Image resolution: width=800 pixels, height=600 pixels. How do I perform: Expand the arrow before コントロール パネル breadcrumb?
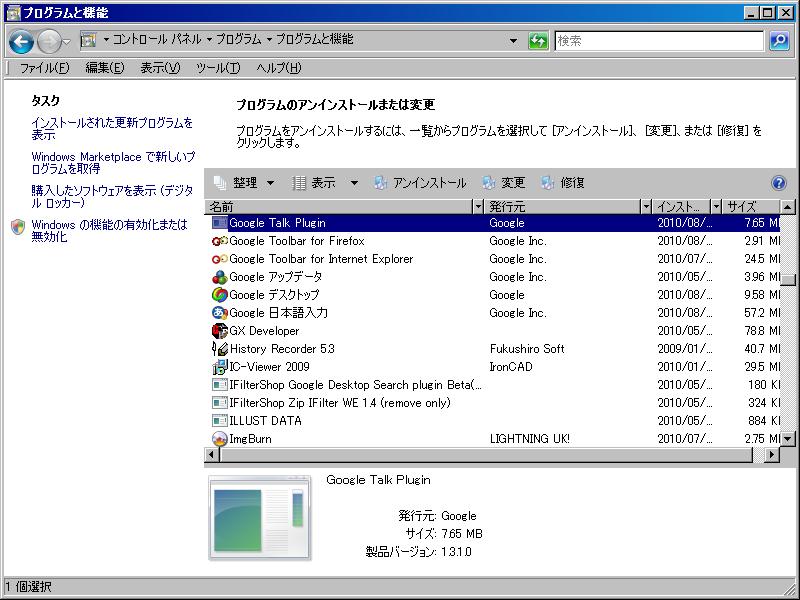pos(106,40)
